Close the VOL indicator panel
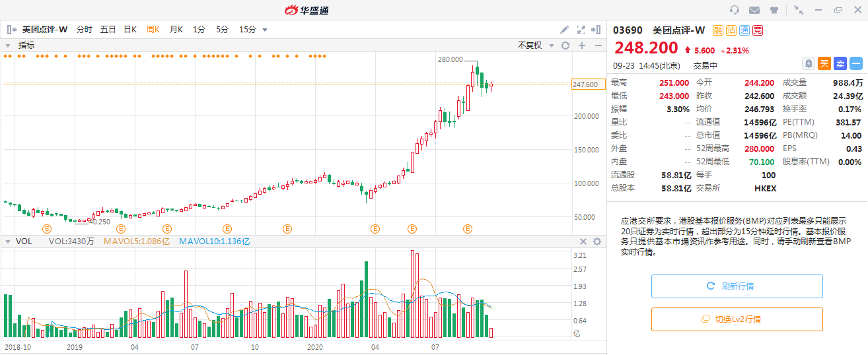Screen dimensions: 868x355 583,242
